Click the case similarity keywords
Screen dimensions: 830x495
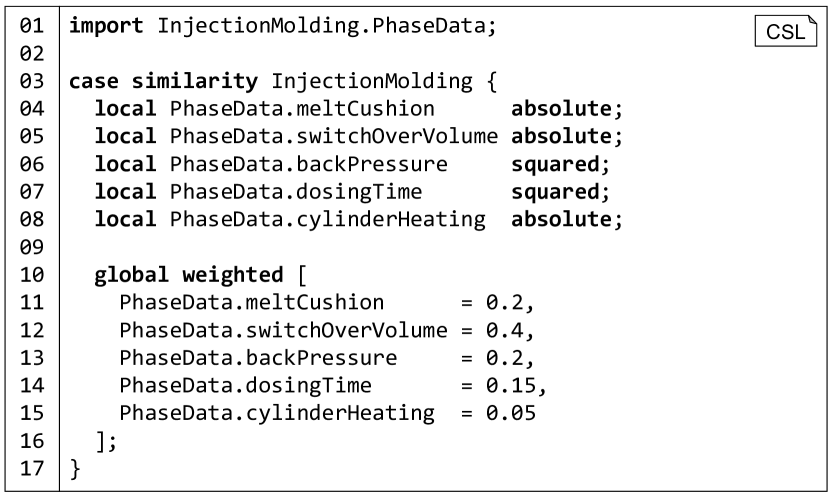(x=164, y=82)
